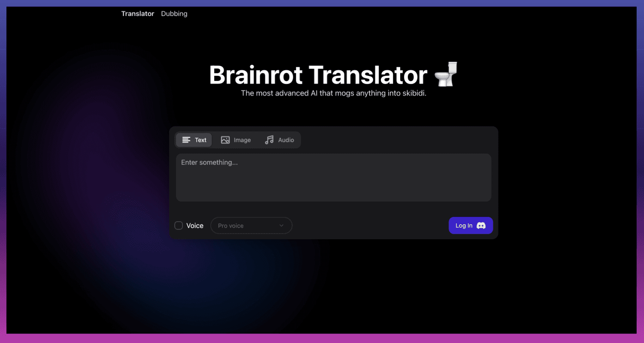Click the text lines icon on Text tab

point(186,140)
